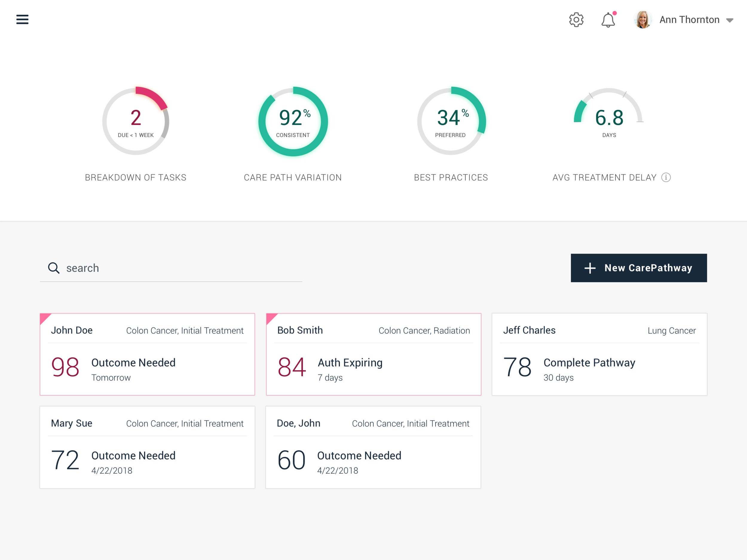747x560 pixels.
Task: Click 4/22/2018 date on Doe, John card
Action: tap(338, 470)
